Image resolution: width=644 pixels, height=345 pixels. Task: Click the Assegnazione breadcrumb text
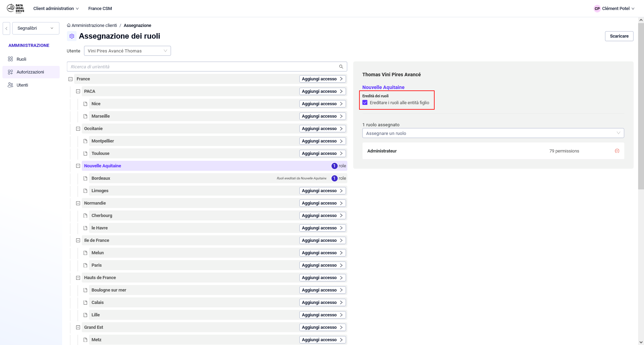137,26
